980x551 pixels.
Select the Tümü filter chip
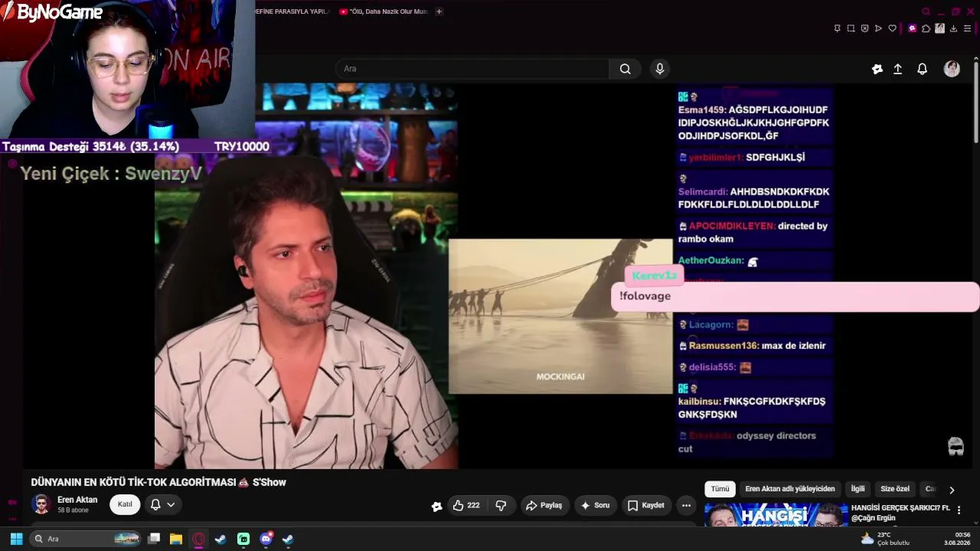(720, 489)
